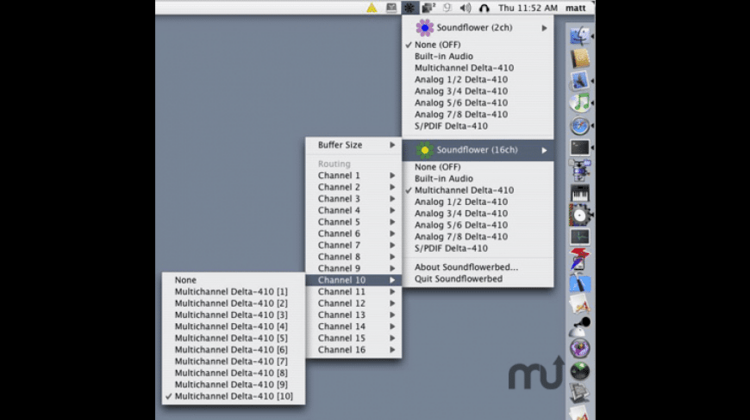
Task: Open the volume speaker menu bar icon
Action: tap(465, 8)
